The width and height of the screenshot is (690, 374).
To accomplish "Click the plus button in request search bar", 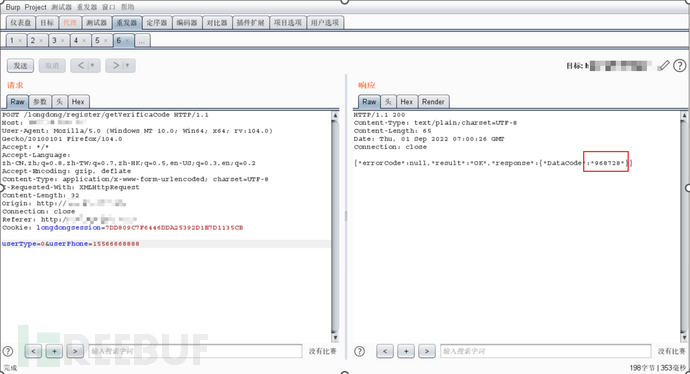I will (54, 351).
